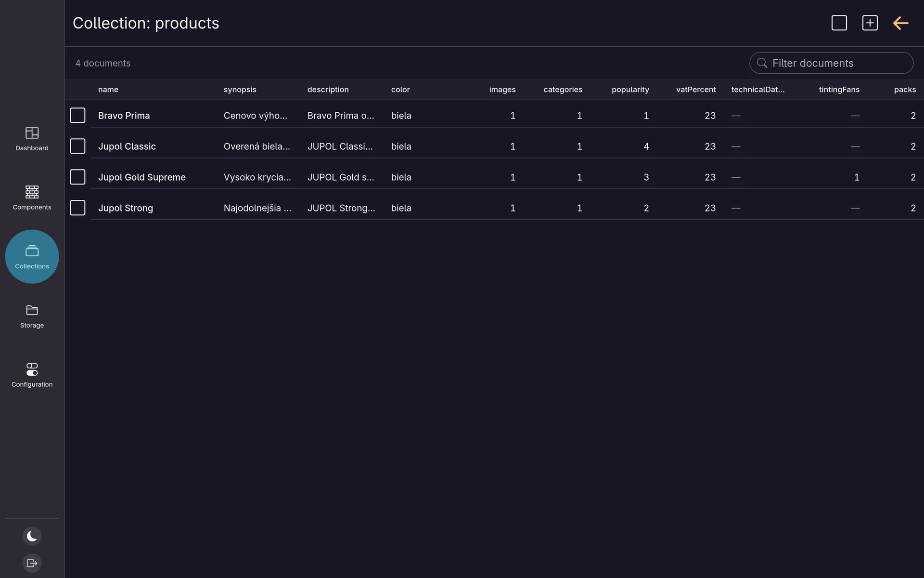Sort by the vatPercent column header
The image size is (924, 578).
pos(696,90)
